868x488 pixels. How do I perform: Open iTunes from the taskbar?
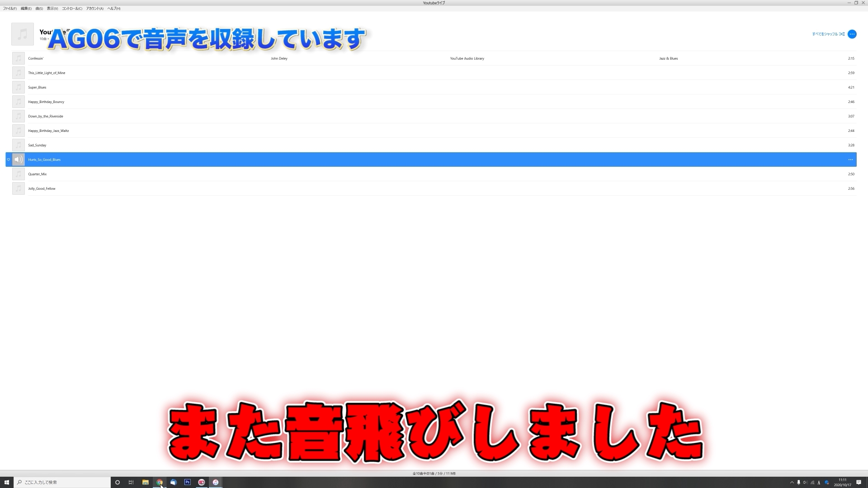pos(216,482)
